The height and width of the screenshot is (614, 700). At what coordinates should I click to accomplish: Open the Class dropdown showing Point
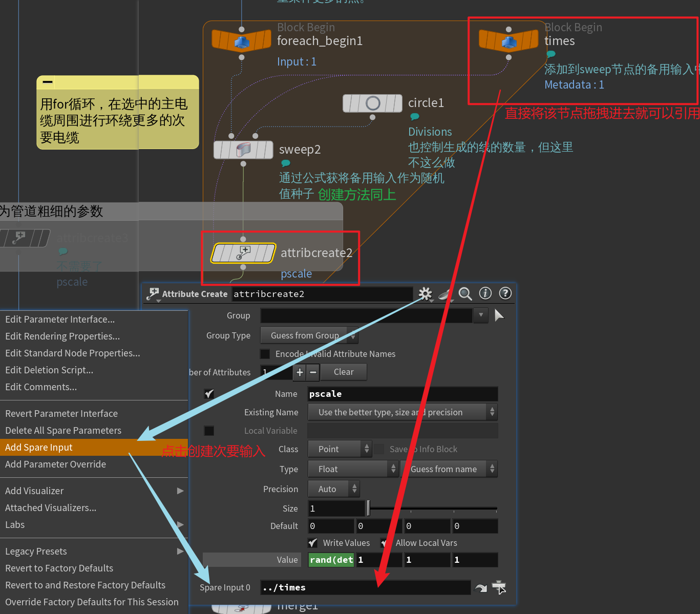point(340,449)
